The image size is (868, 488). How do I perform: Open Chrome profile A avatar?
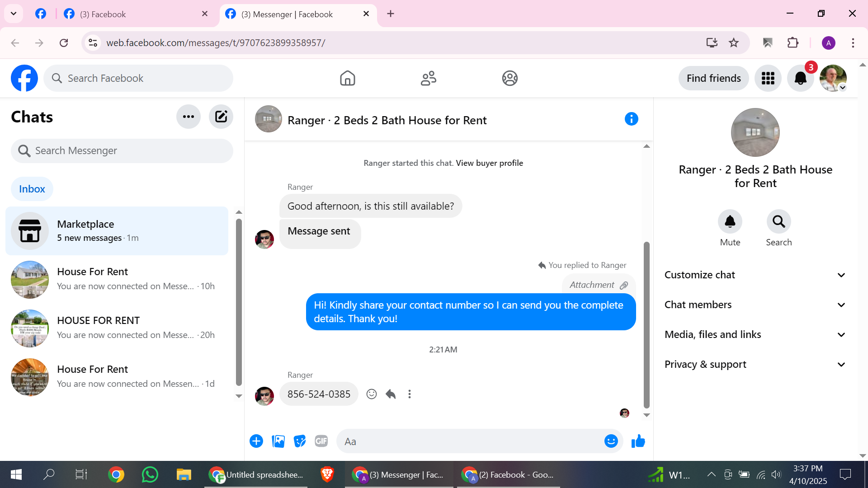point(829,43)
